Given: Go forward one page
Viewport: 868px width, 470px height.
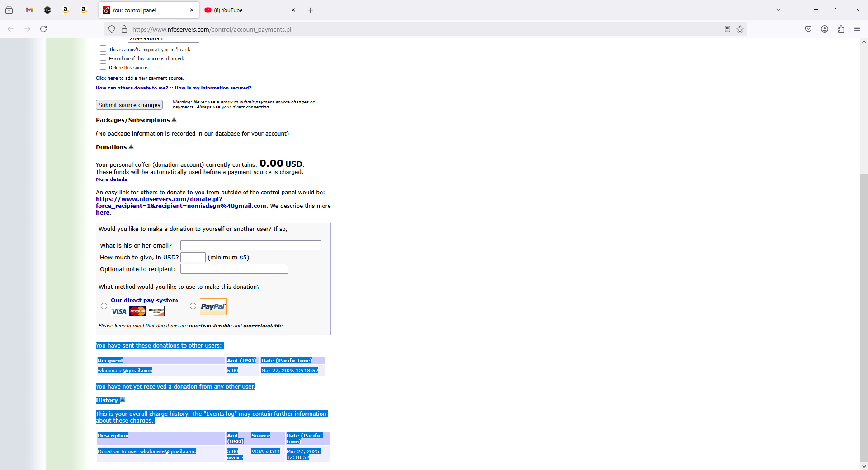Looking at the screenshot, I should tap(27, 29).
